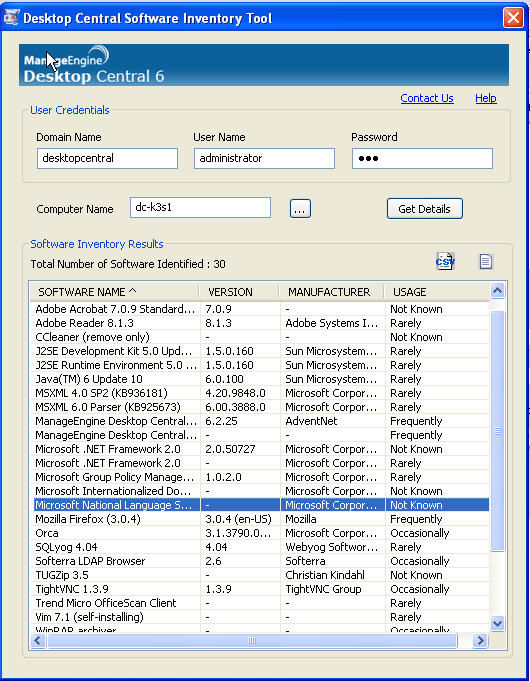This screenshot has height=681, width=530.
Task: Sort by the MANUFACTURER column header
Action: (332, 292)
